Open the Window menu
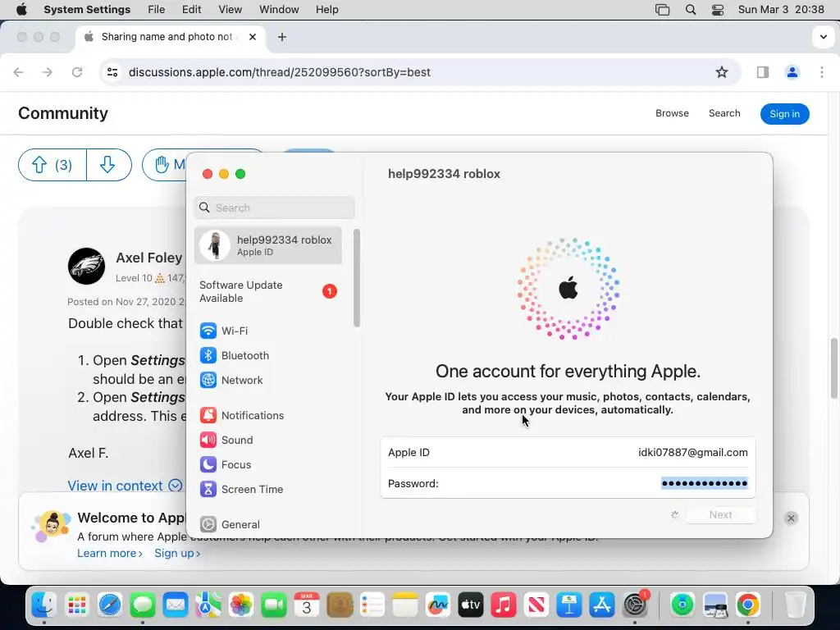This screenshot has width=840, height=630. point(279,10)
